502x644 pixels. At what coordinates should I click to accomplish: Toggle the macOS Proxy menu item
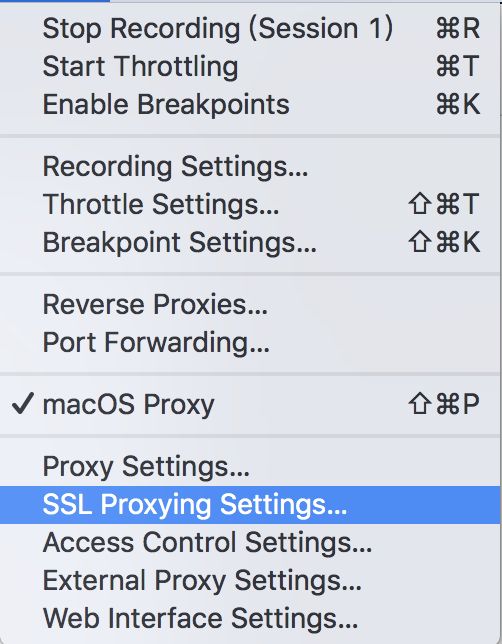click(250, 404)
